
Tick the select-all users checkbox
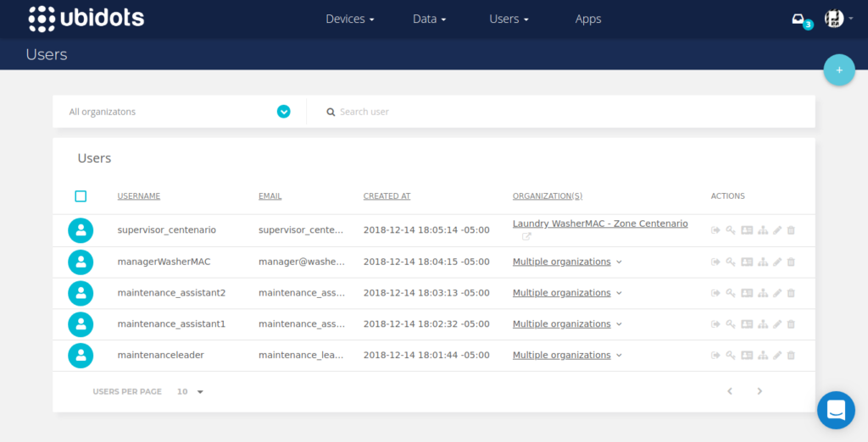(x=81, y=196)
